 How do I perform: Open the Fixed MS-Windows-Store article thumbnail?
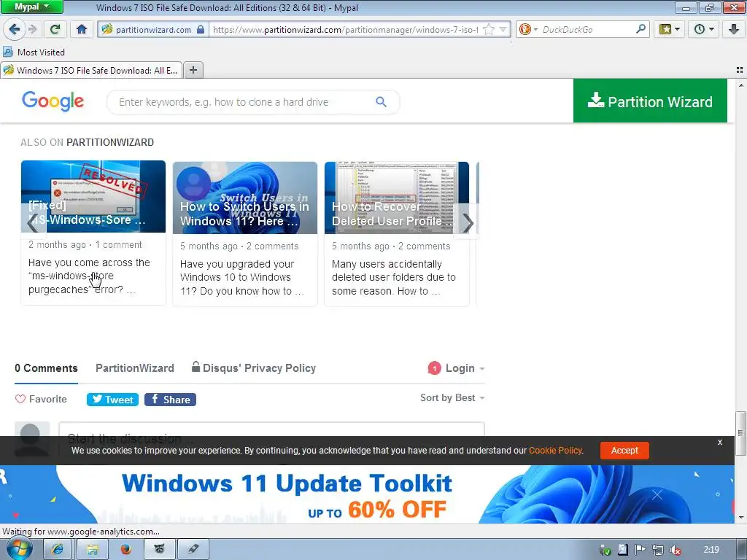(93, 197)
